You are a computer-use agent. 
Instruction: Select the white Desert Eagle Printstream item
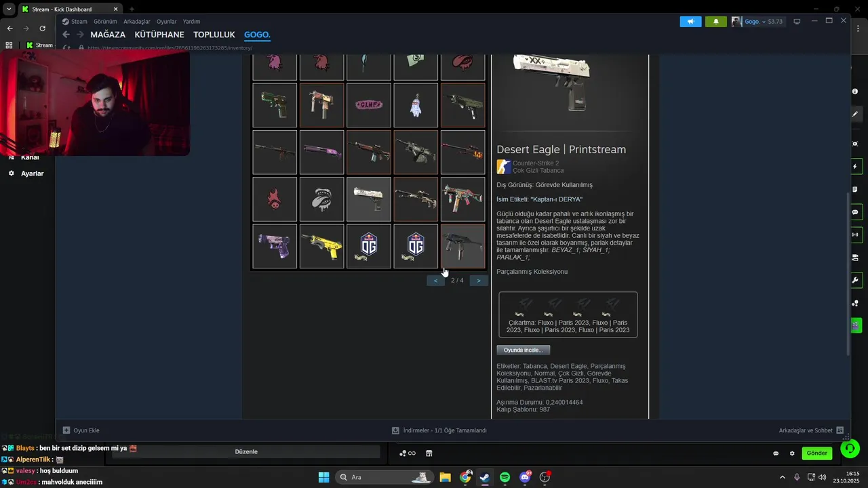point(369,199)
